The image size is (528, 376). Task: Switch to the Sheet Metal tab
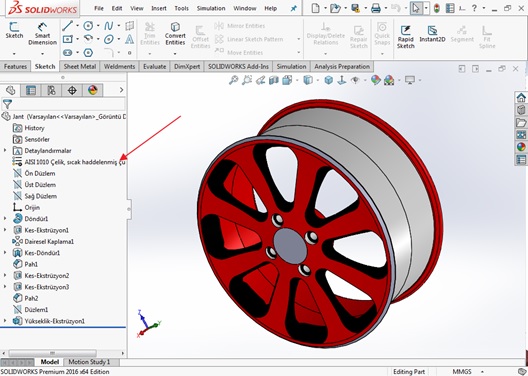(80, 67)
